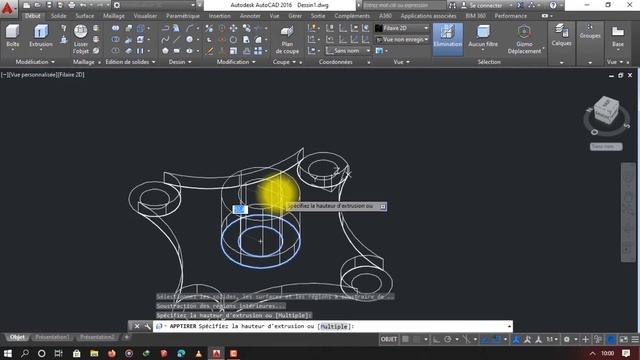The height and width of the screenshot is (360, 640).
Task: Click the ViewCube in the drawing area
Action: [x=606, y=110]
